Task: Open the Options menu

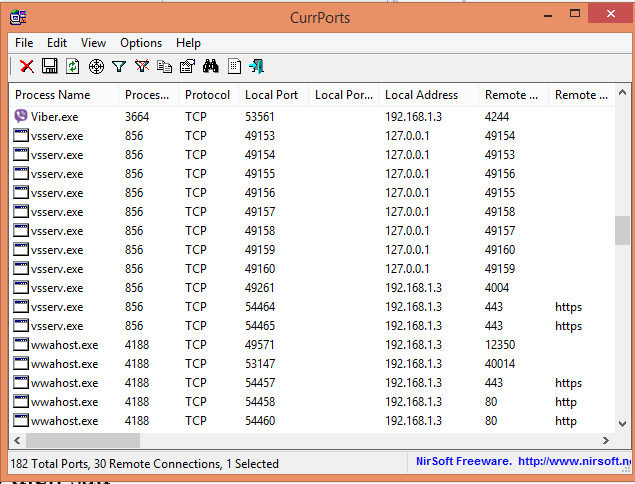Action: pyautogui.click(x=141, y=43)
